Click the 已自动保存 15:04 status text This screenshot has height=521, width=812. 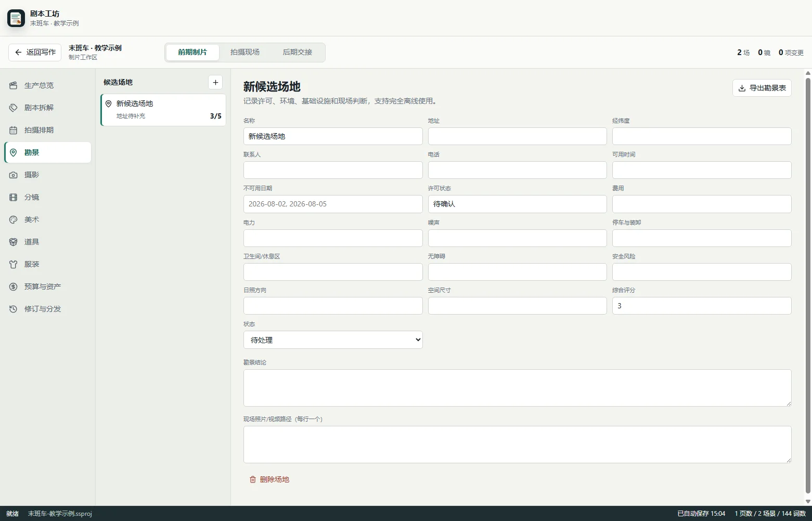click(x=701, y=514)
